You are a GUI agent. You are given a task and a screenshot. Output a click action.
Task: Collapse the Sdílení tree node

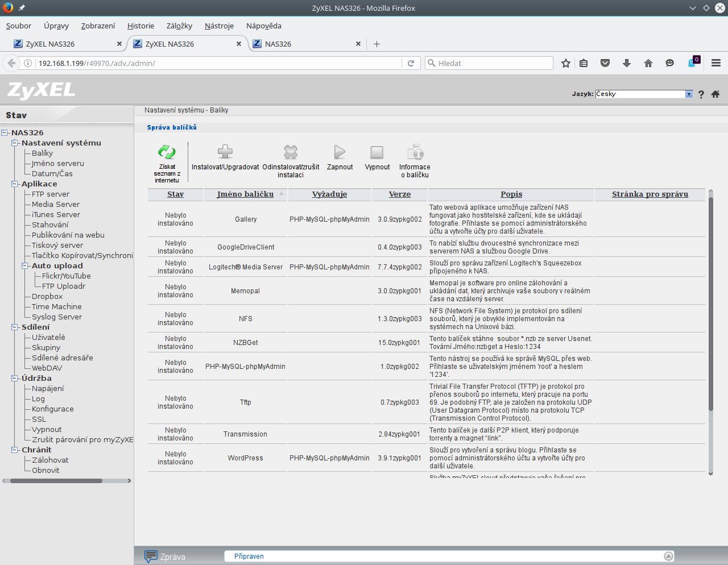coord(15,327)
